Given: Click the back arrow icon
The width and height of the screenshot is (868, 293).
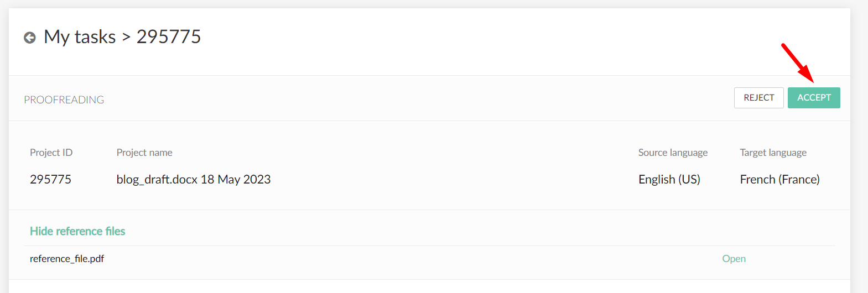Looking at the screenshot, I should 30,38.
